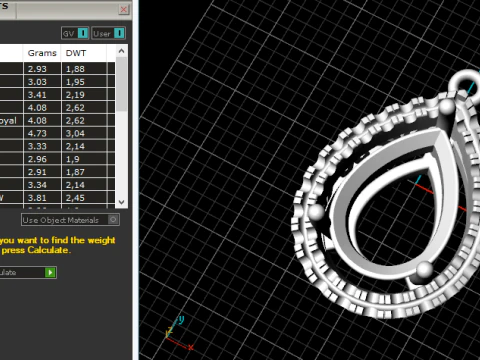Click the table scrollbar down arrow
This screenshot has width=480, height=360.
121,202
